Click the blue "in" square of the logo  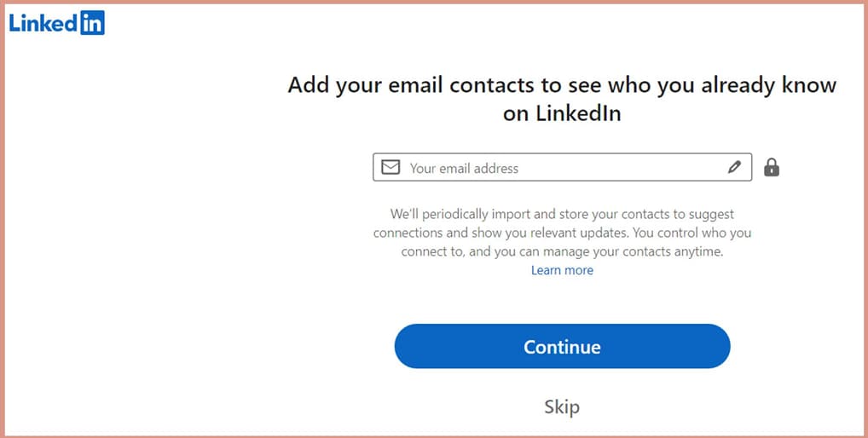coord(92,23)
